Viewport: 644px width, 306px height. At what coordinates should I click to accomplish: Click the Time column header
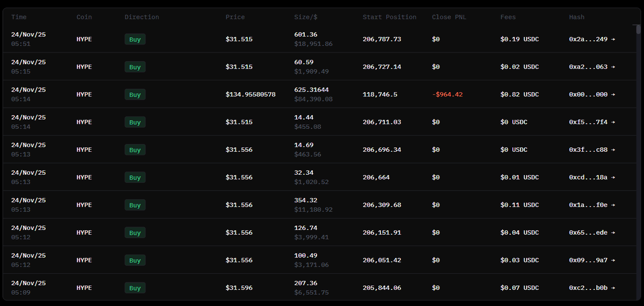pos(19,17)
